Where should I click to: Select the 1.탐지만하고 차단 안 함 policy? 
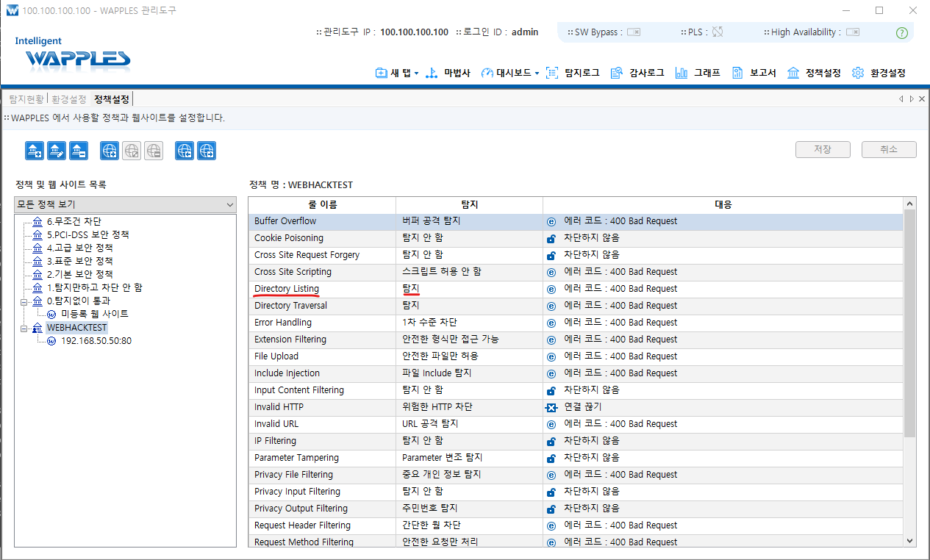tap(94, 287)
